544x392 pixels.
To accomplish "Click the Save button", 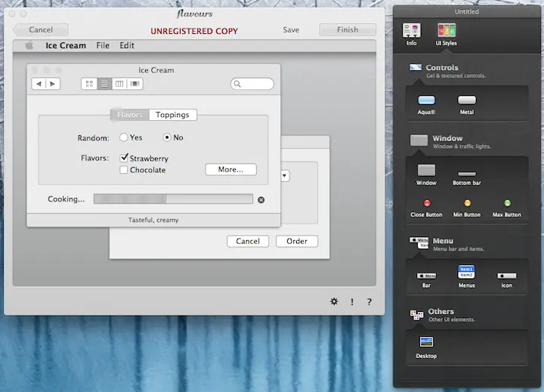I will pyautogui.click(x=291, y=29).
